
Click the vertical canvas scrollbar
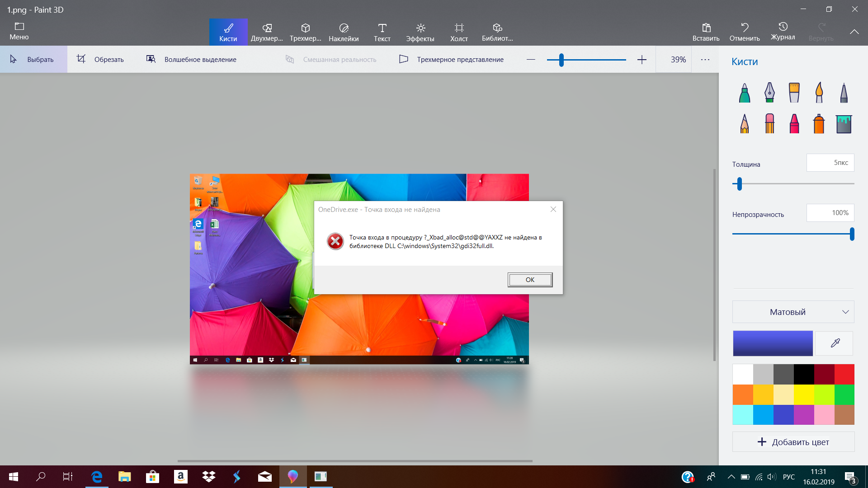714,265
